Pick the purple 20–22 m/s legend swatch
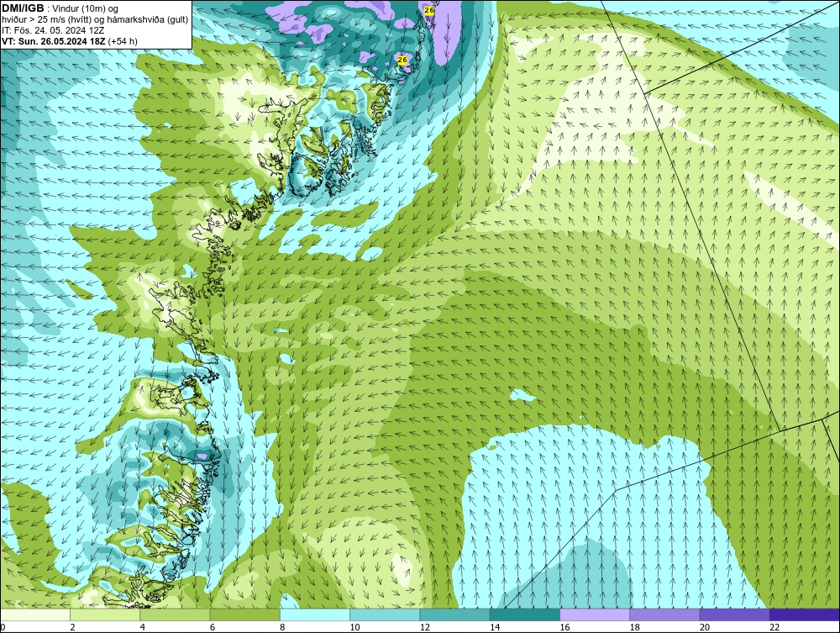This screenshot has height=633, width=840. pyautogui.click(x=734, y=615)
